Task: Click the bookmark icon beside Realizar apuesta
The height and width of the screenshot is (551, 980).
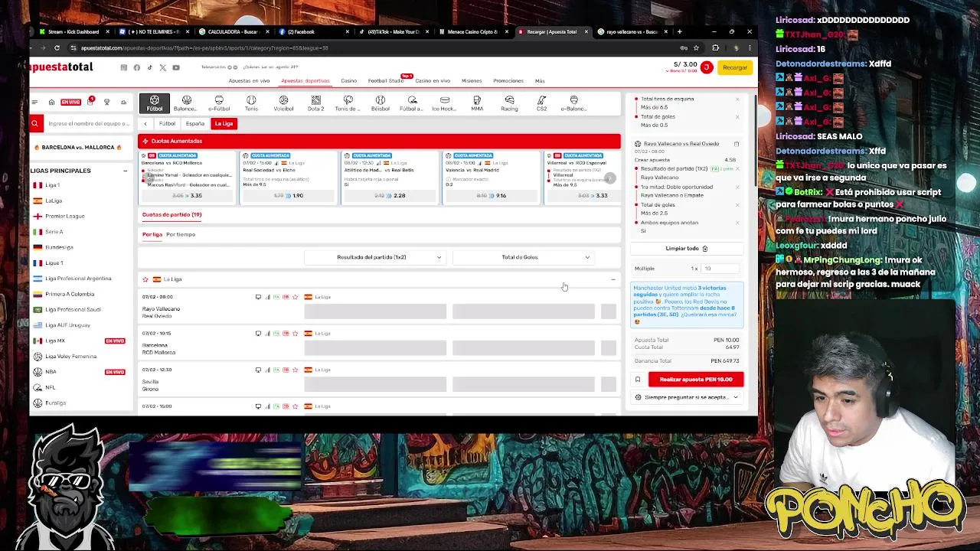Action: [x=638, y=380]
